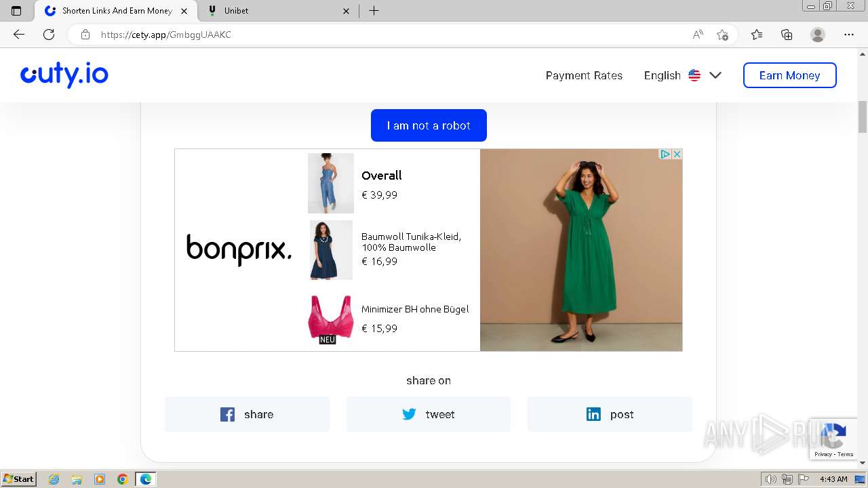Open the volume tray icon

click(x=771, y=479)
